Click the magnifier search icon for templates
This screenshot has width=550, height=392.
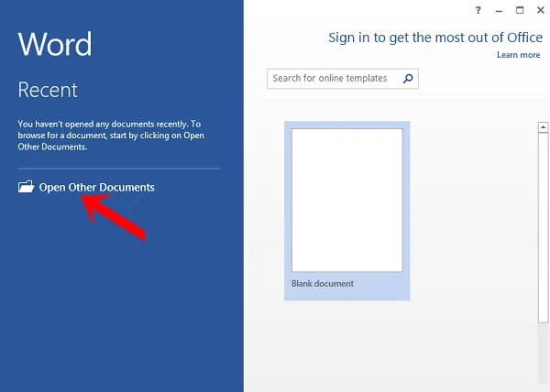[409, 79]
